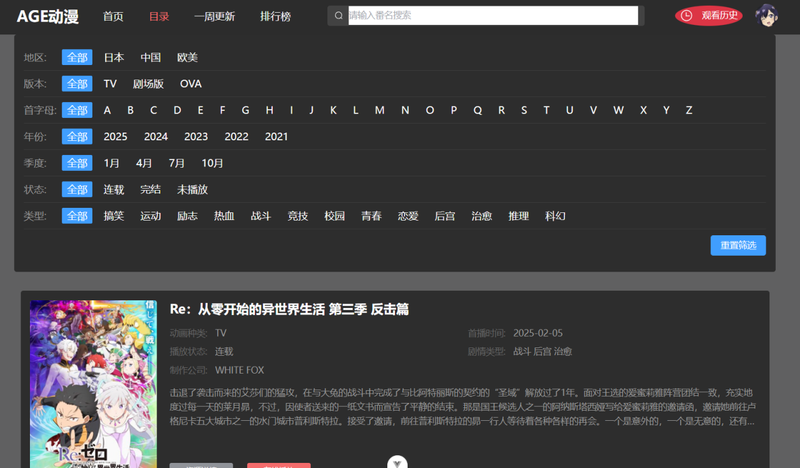800x468 pixels.
Task: Click the search magnifier icon
Action: click(338, 16)
